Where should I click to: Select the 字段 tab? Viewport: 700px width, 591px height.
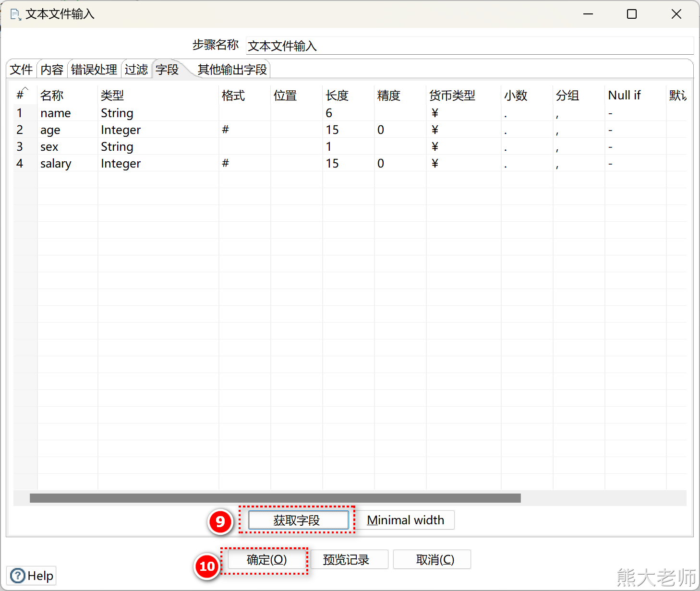pos(167,70)
